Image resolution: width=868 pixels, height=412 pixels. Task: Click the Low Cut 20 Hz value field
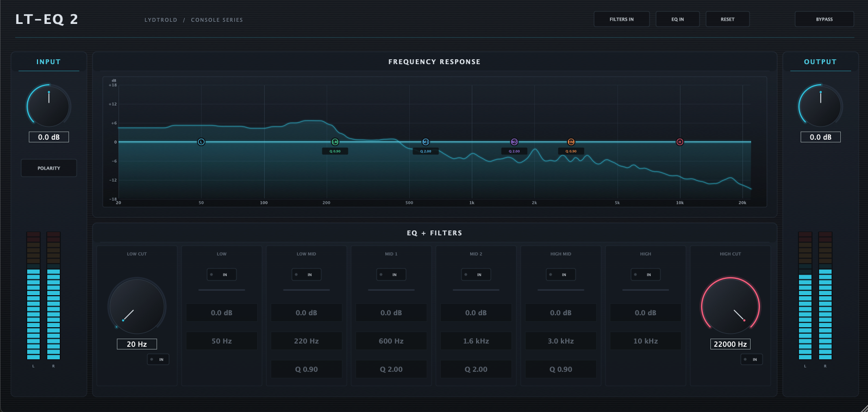click(137, 344)
